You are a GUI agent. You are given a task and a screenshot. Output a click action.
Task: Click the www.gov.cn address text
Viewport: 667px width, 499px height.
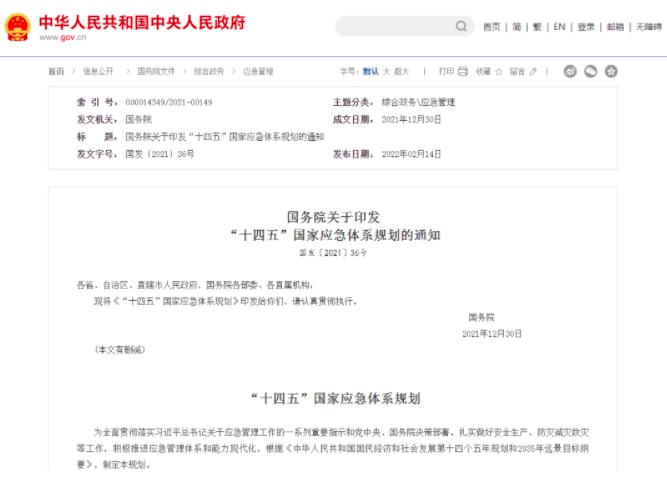(x=63, y=37)
